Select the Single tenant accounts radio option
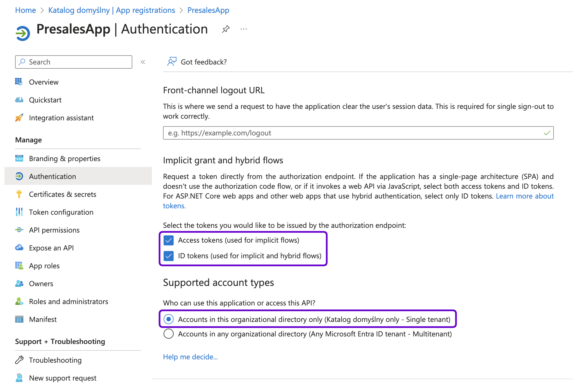The height and width of the screenshot is (392, 577). 169,319
